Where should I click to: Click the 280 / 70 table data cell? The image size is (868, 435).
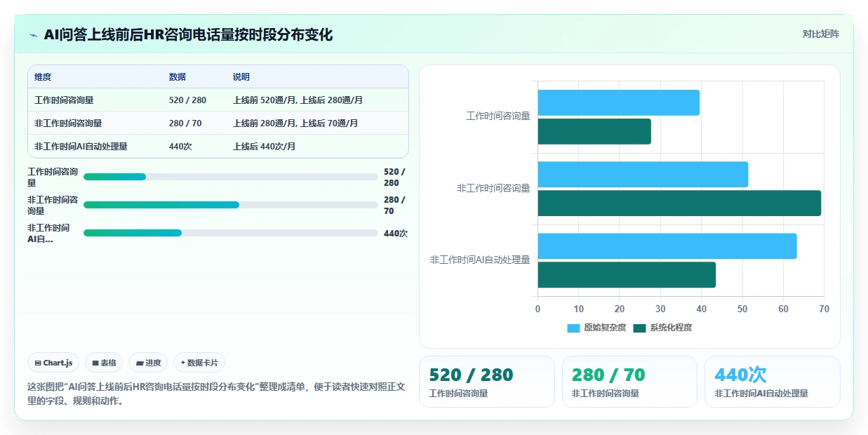pos(185,123)
